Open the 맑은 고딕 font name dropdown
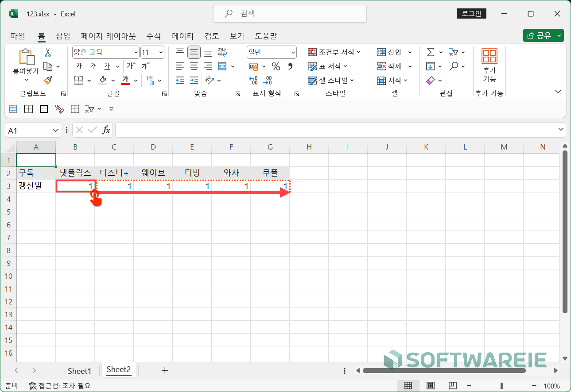The width and height of the screenshot is (571, 392). (x=136, y=52)
